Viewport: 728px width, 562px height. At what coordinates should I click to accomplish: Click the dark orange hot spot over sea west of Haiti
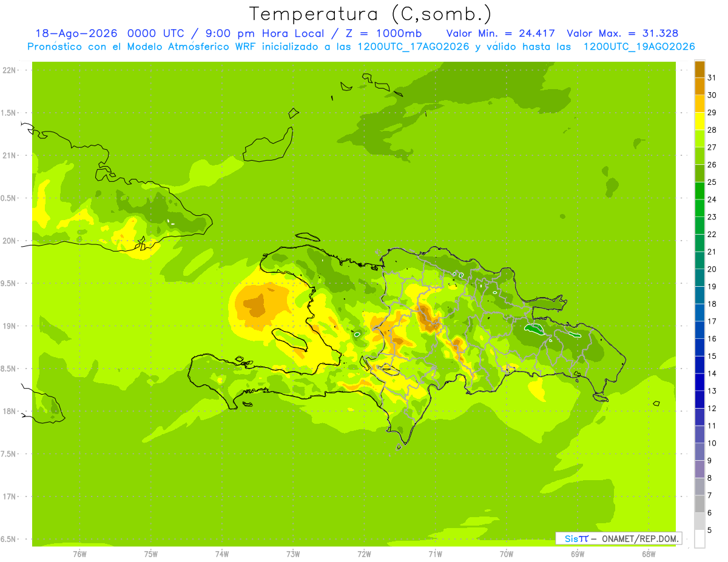(255, 305)
